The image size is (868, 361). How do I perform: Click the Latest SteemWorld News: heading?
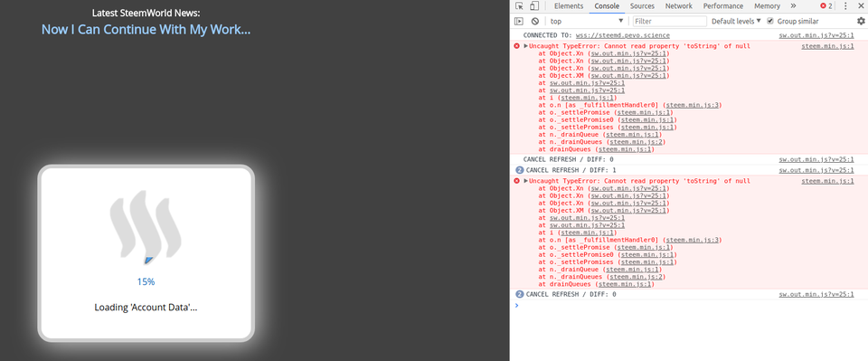[x=146, y=13]
